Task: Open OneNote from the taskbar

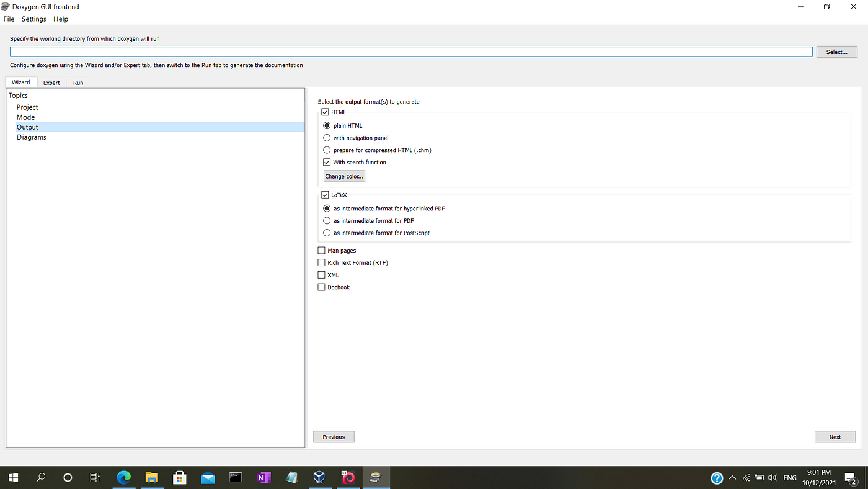Action: 263,477
